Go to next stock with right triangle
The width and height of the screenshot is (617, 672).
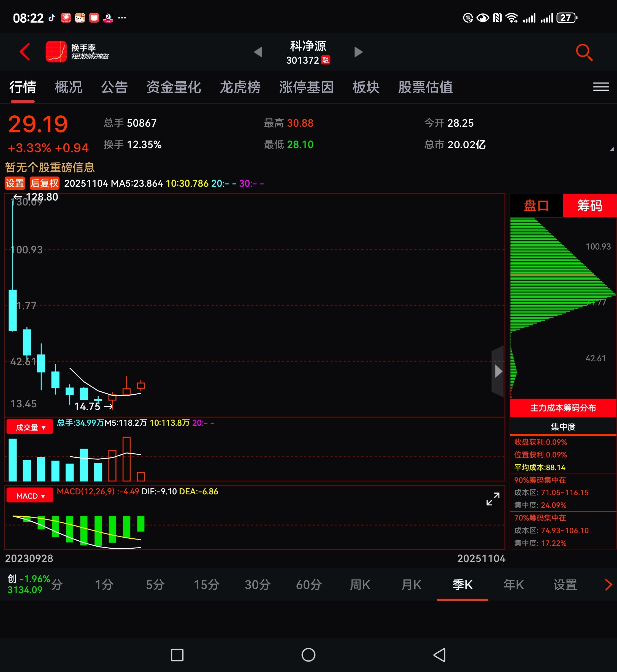(358, 52)
